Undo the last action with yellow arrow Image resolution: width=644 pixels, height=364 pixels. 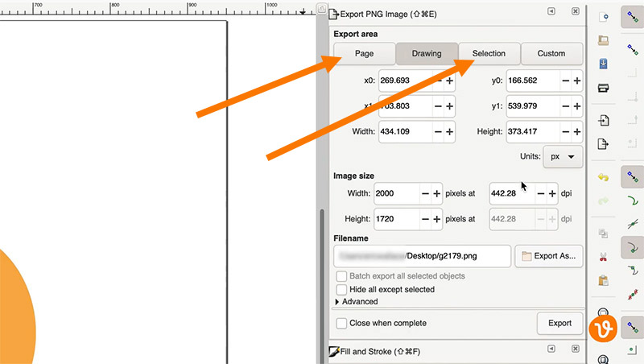pyautogui.click(x=603, y=177)
